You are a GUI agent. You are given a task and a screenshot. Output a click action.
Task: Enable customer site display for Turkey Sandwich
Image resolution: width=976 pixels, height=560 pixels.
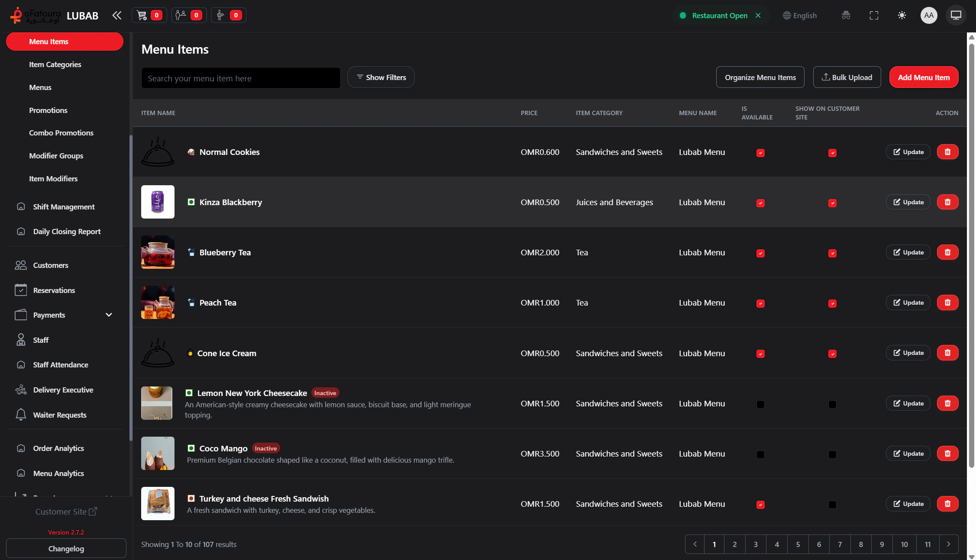(832, 505)
